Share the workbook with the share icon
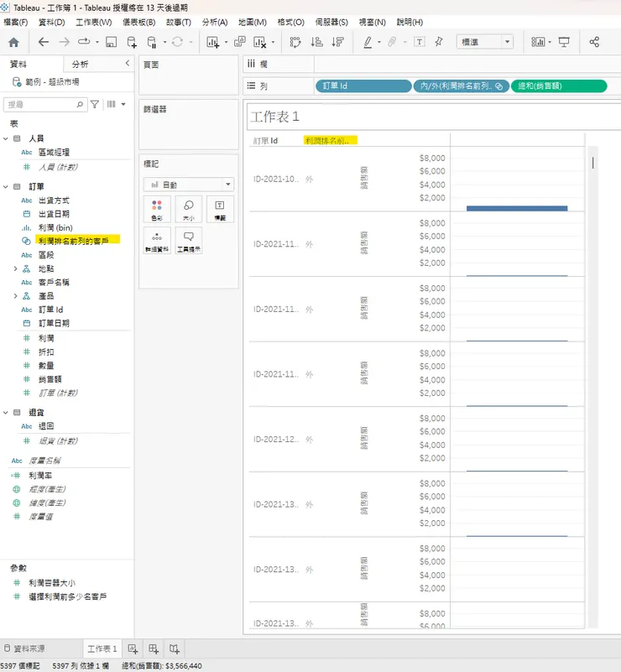This screenshot has width=621, height=672. (x=594, y=42)
